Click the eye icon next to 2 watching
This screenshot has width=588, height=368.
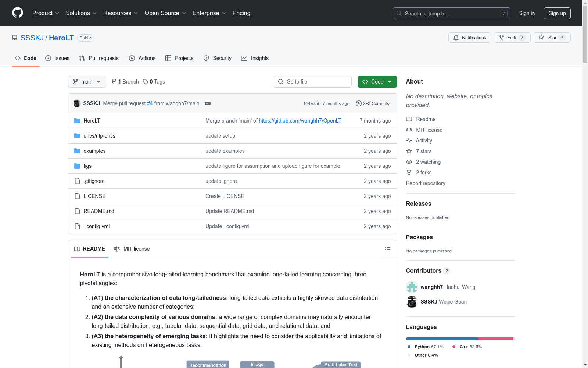click(x=409, y=162)
